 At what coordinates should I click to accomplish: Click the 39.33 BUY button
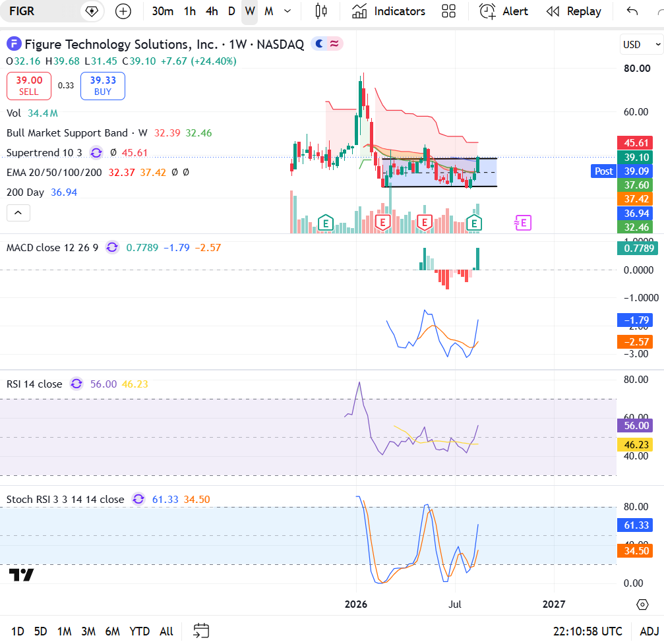103,86
